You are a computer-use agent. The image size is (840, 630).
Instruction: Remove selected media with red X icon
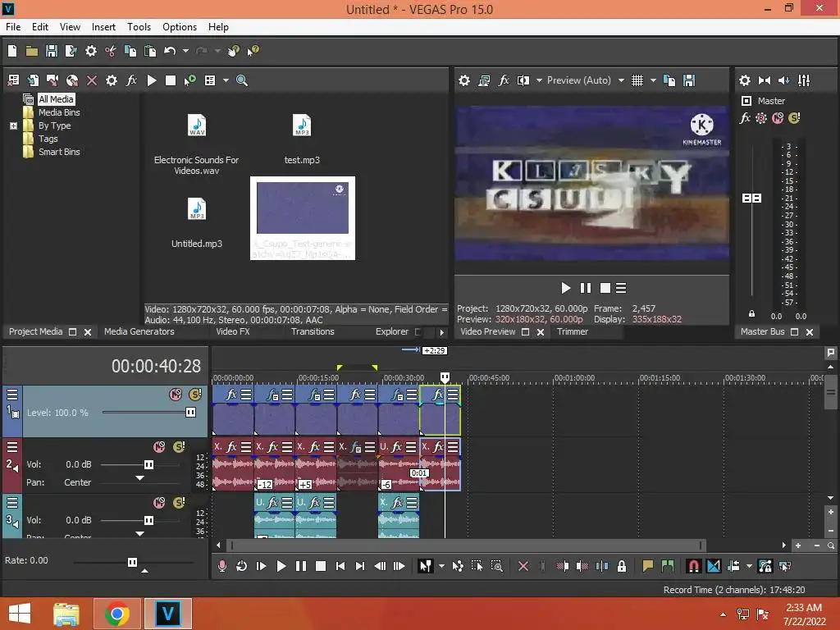(92, 80)
